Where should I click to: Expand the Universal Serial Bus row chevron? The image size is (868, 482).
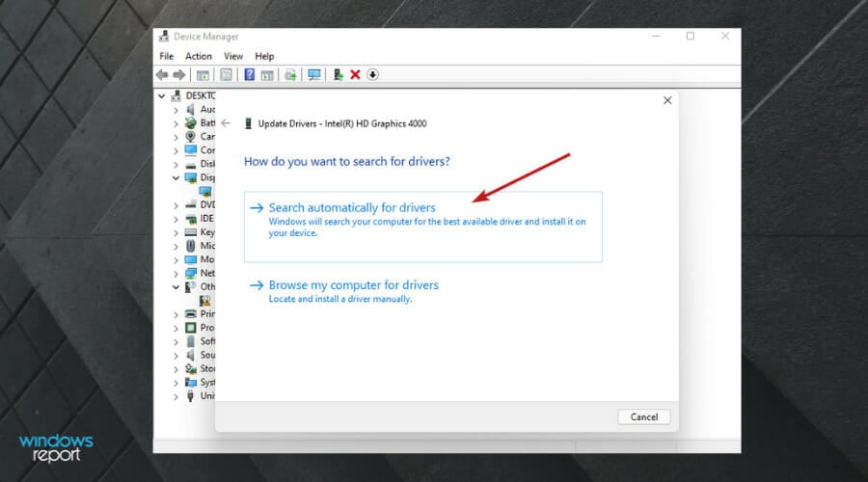(x=176, y=396)
